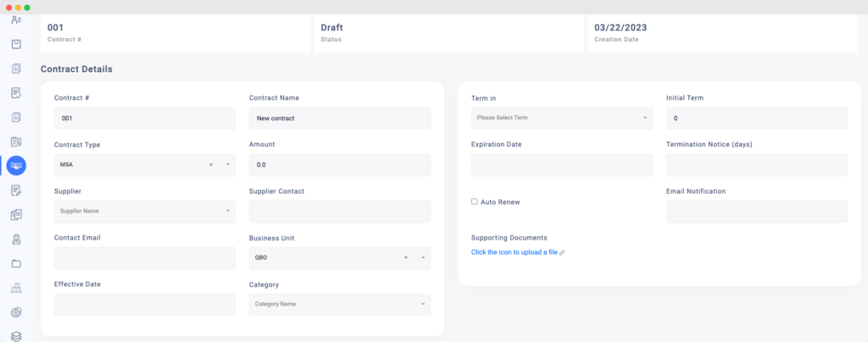The height and width of the screenshot is (342, 868).
Task: Click the dollar coin sidebar icon
Action: [x=16, y=312]
